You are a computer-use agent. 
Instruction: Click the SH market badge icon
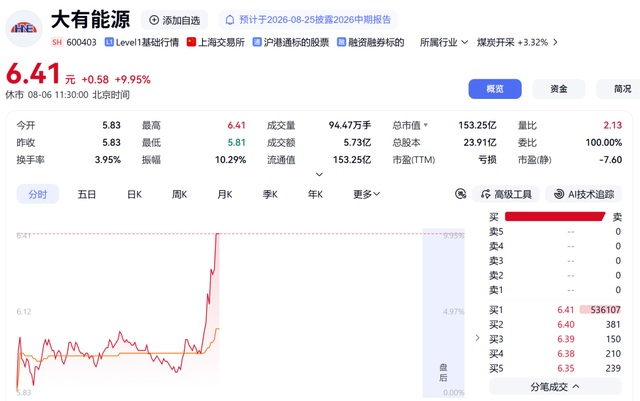[57, 42]
